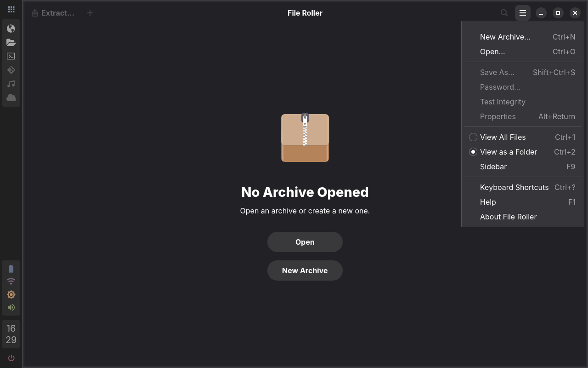The height and width of the screenshot is (368, 588).
Task: Open the git tool dock icon
Action: [x=11, y=70]
